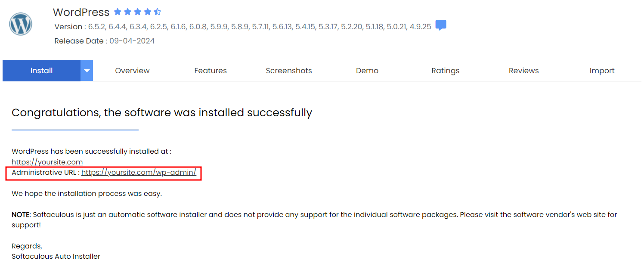Image resolution: width=644 pixels, height=276 pixels.
Task: Click the third rating star
Action: 138,12
